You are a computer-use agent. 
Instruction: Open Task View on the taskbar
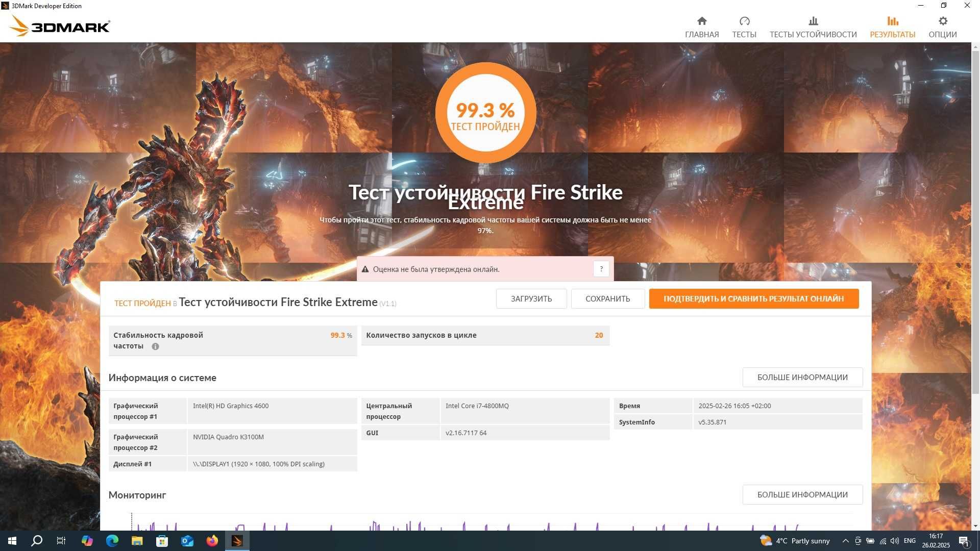tap(61, 541)
